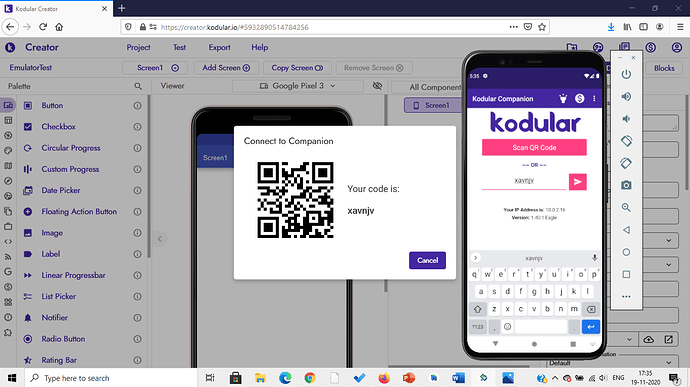Screen dimensions: 690x387
Task: Cancel the Connect to Companion dialog
Action: [427, 260]
